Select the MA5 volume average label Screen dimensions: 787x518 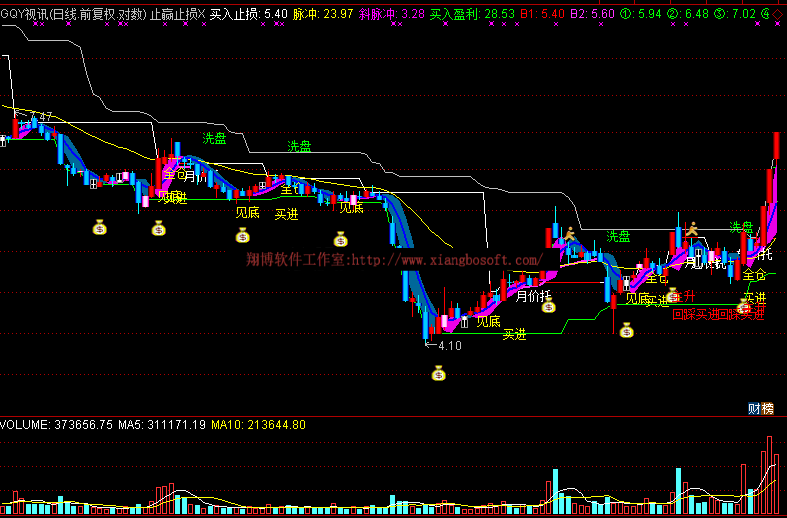(161, 425)
